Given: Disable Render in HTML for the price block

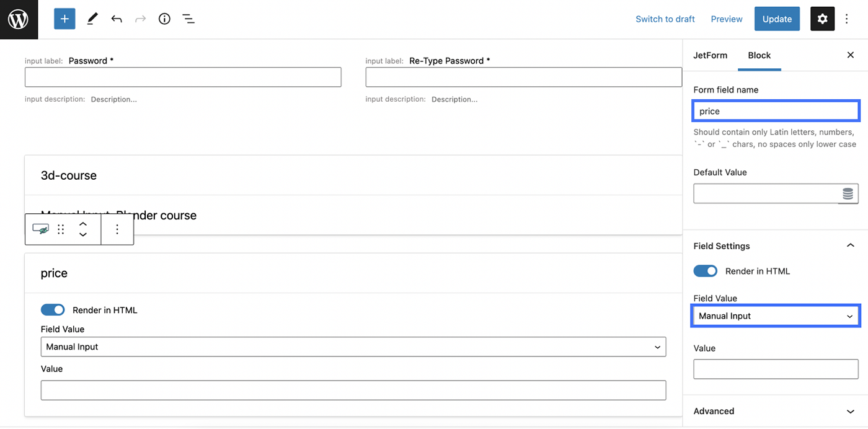Looking at the screenshot, I should pyautogui.click(x=53, y=310).
